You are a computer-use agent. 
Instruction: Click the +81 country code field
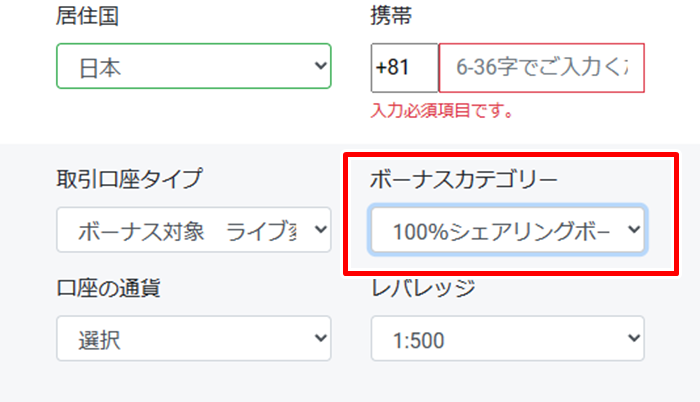coord(404,68)
